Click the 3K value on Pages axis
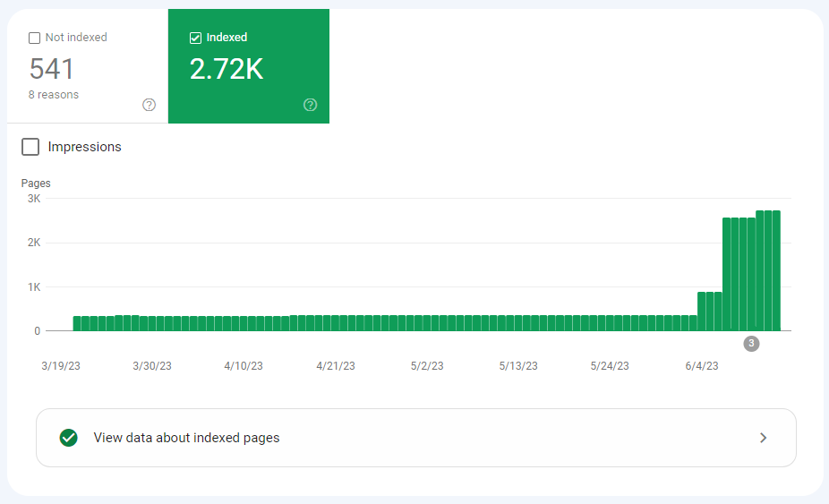Screen dimensions: 829x504 [34, 199]
